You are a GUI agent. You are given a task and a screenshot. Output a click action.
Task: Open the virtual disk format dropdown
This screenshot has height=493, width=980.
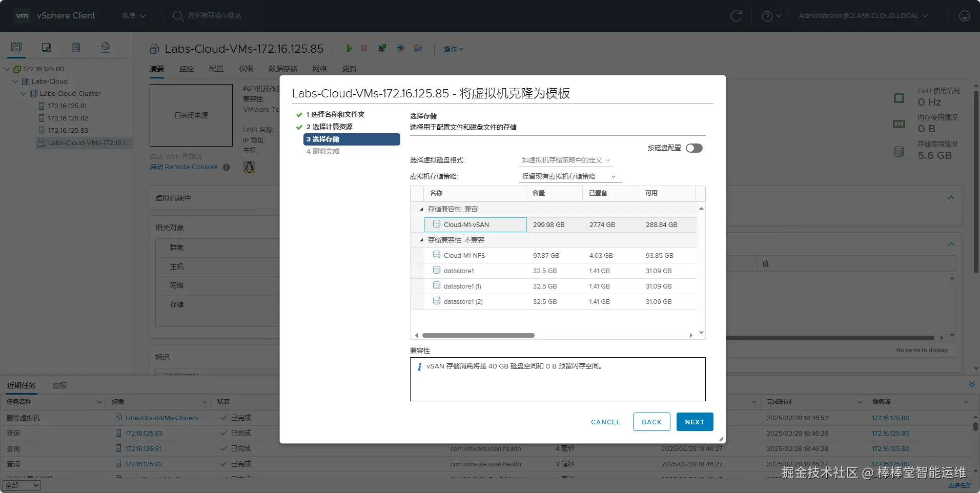(x=566, y=160)
